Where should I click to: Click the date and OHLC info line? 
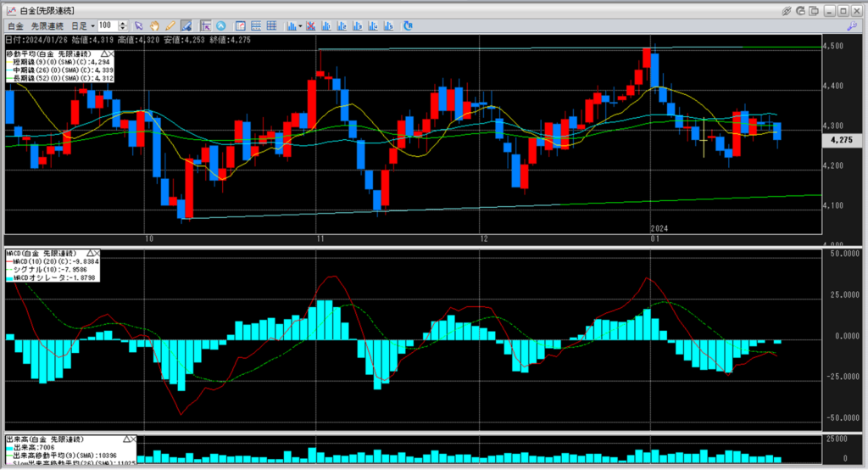tap(128, 40)
